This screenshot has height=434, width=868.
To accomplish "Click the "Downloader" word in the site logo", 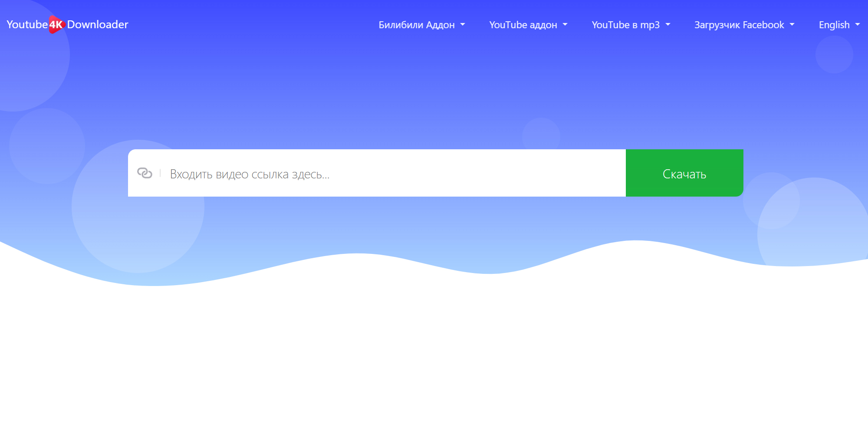I will 98,25.
